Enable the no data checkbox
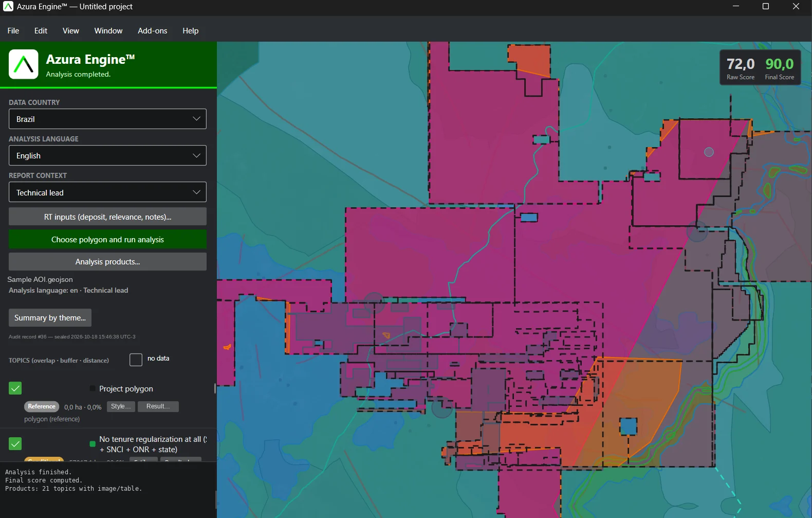The width and height of the screenshot is (812, 518). [136, 360]
